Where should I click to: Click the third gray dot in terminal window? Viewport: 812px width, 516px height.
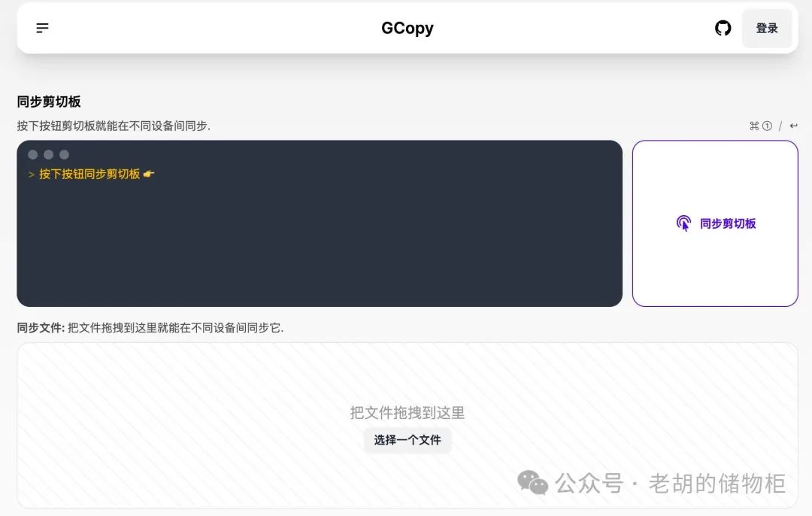[x=64, y=154]
